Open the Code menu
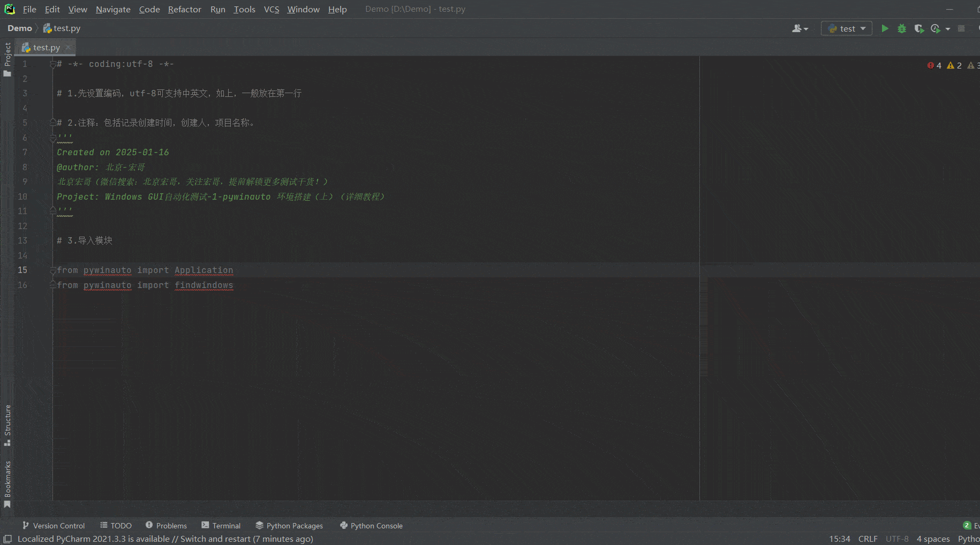 tap(149, 9)
